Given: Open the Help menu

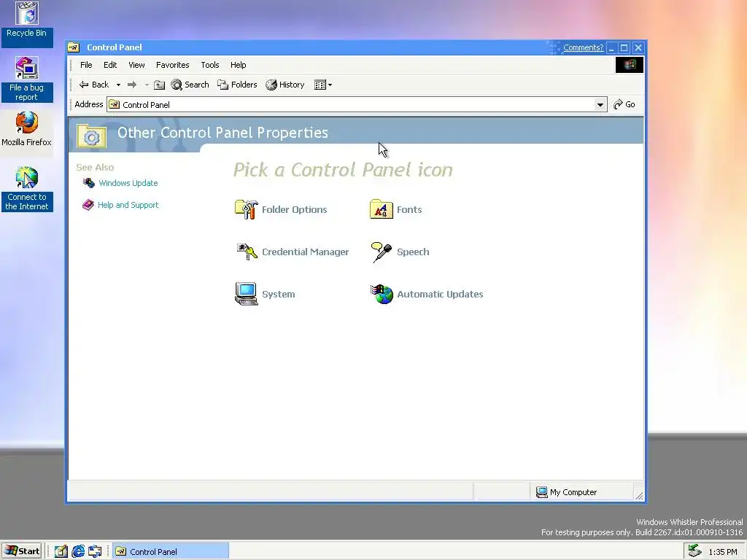Looking at the screenshot, I should 239,65.
